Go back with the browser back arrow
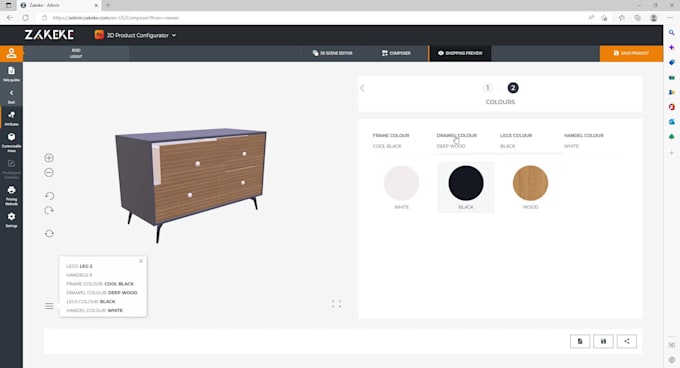The image size is (680, 368). coord(10,18)
